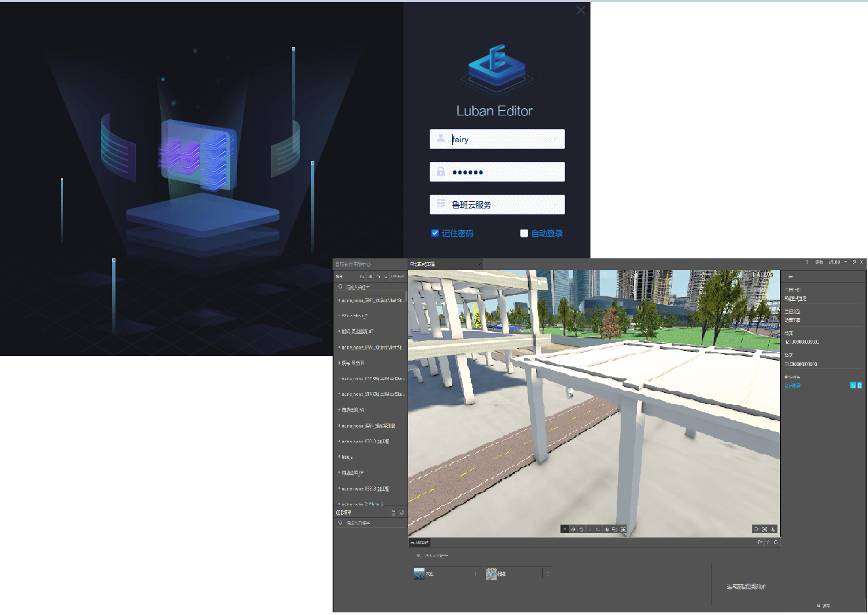The image size is (868, 615).
Task: Click the login label beside v1.00
Action: (819, 262)
